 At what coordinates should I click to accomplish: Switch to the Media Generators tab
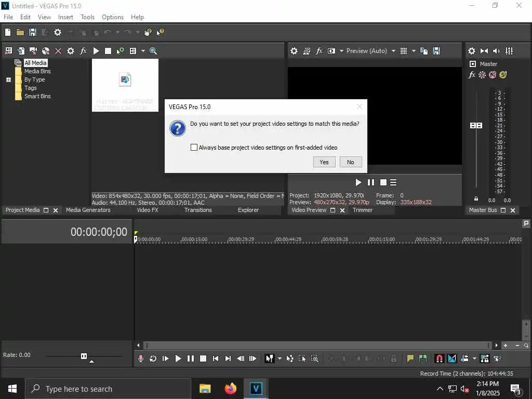(x=88, y=210)
